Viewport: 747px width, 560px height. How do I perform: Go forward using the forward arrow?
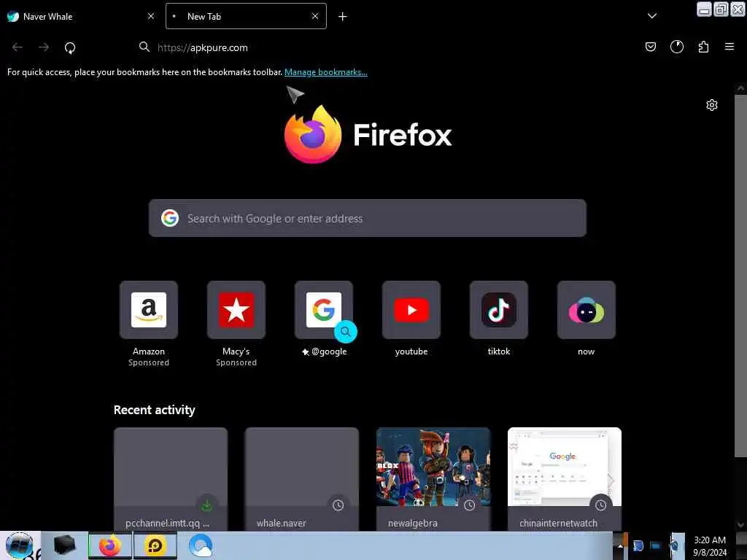[x=44, y=47]
